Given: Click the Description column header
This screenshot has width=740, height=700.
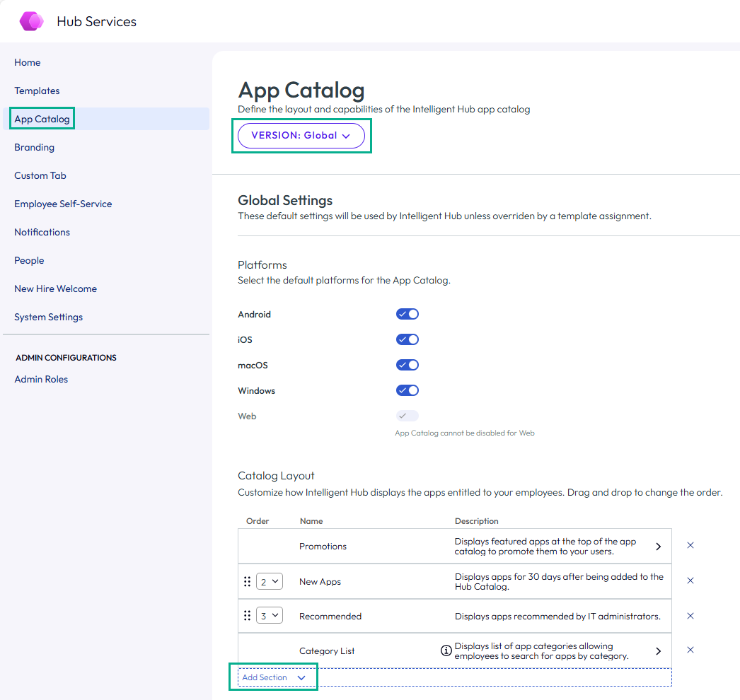Looking at the screenshot, I should coord(477,521).
